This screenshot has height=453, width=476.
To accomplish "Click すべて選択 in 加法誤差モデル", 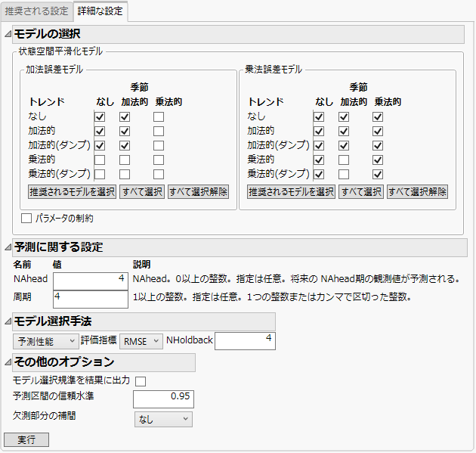I will (x=142, y=192).
